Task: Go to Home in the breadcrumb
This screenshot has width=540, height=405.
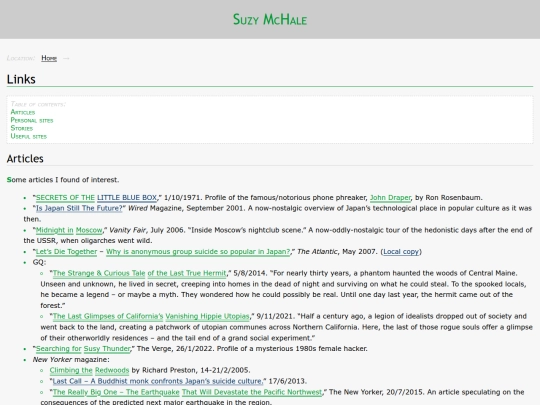Action: pyautogui.click(x=49, y=58)
